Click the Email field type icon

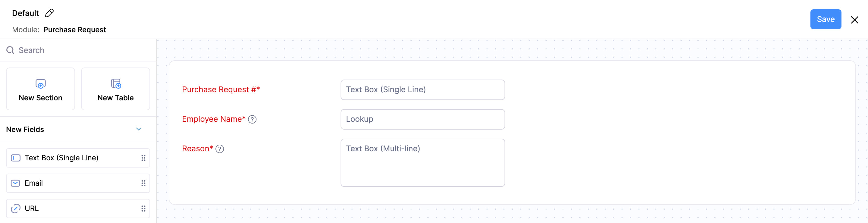15,183
